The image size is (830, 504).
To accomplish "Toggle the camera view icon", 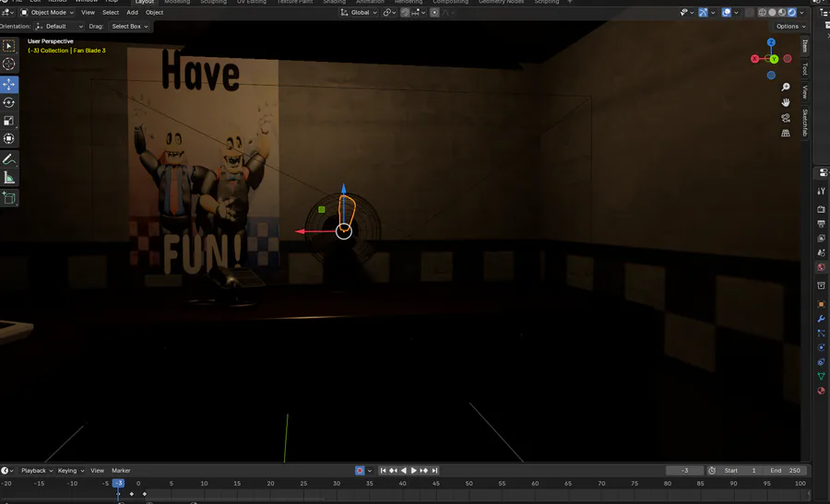I will click(x=786, y=117).
